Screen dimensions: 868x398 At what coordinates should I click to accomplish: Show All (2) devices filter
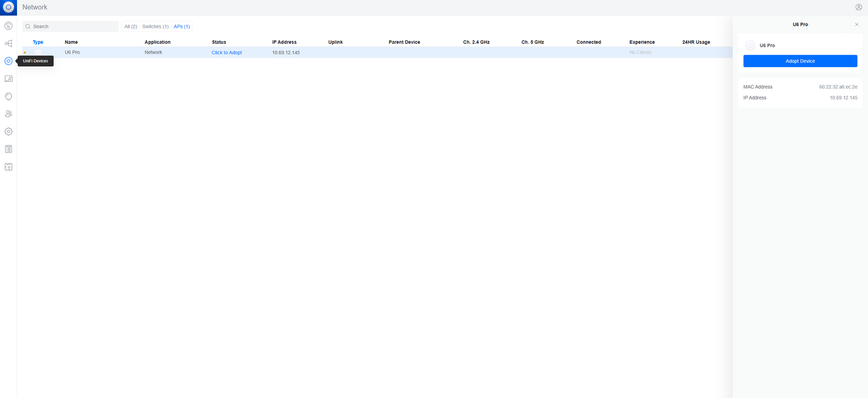click(131, 27)
